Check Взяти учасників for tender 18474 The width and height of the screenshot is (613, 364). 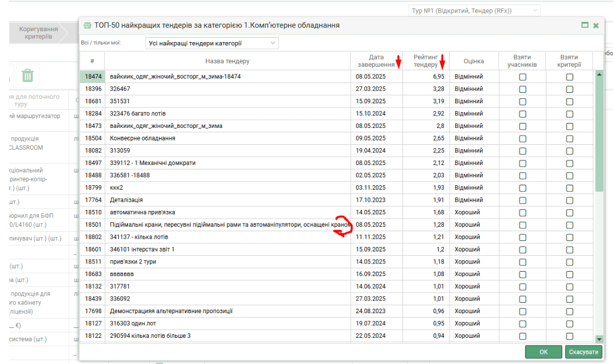pyautogui.click(x=523, y=77)
